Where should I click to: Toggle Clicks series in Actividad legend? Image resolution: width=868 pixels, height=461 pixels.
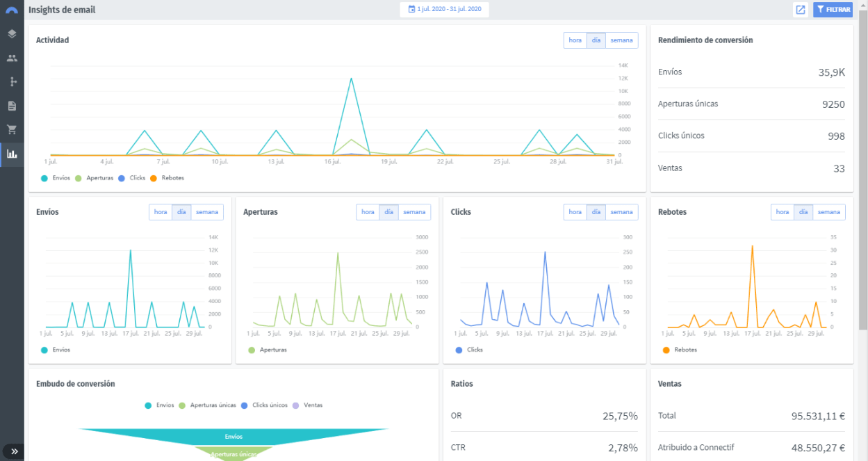131,178
